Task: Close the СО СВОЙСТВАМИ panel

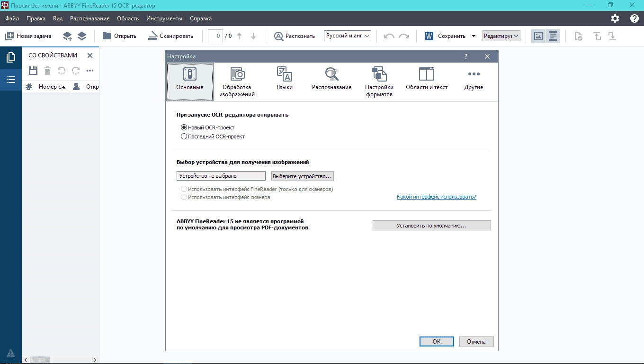Action: [x=90, y=55]
